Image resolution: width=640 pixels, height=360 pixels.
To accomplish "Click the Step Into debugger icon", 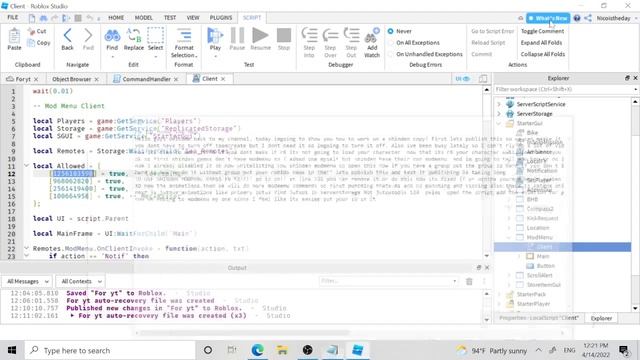I will point(309,35).
